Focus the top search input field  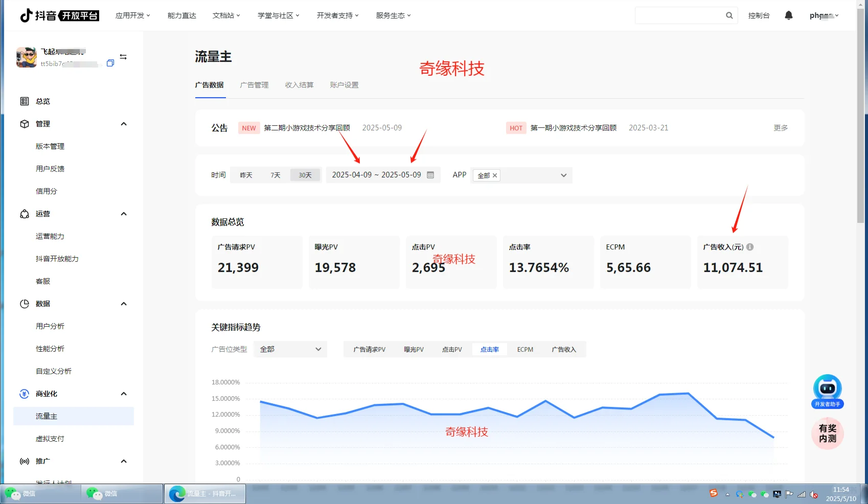coord(680,15)
